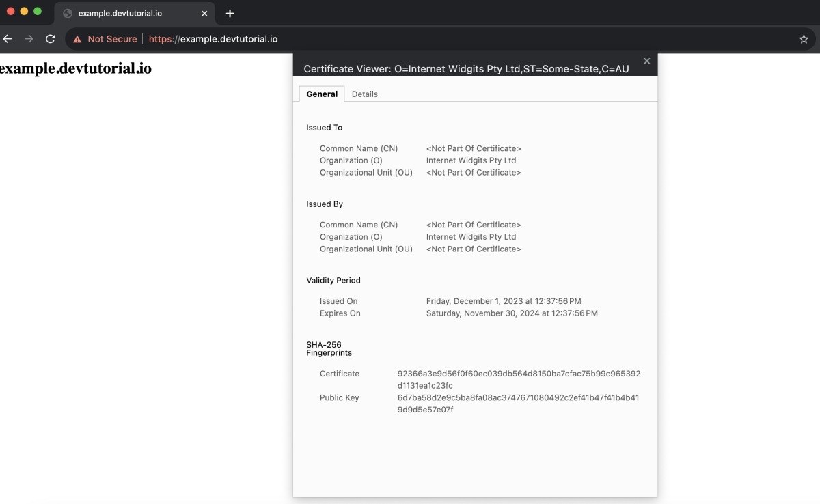Click the browser back arrow

coord(7,39)
